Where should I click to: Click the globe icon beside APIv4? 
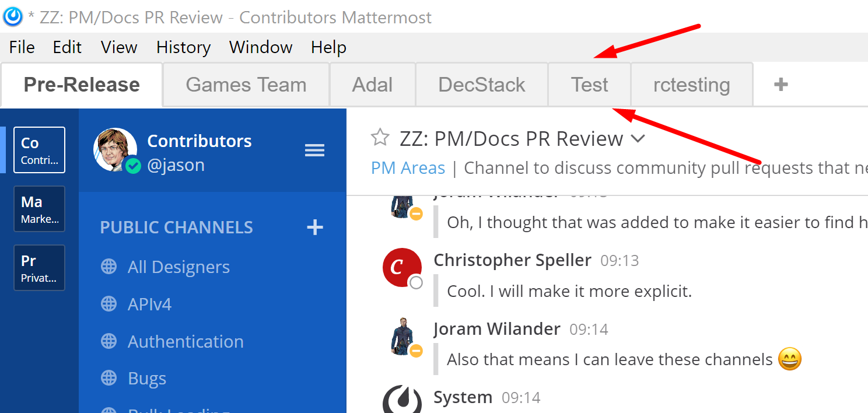(108, 304)
